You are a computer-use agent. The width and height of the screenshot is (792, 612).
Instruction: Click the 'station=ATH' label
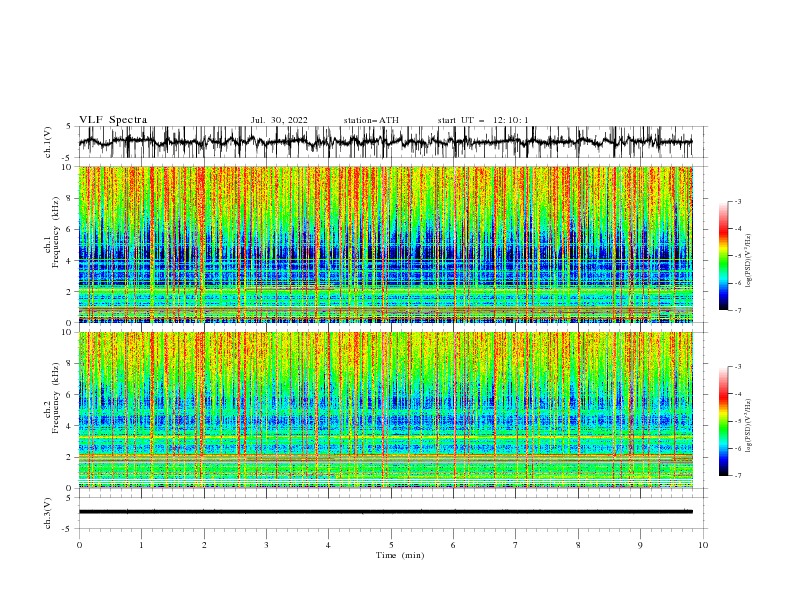371,120
